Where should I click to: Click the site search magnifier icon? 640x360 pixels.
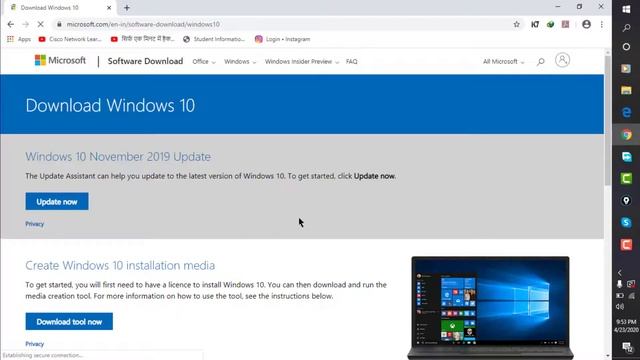(x=541, y=62)
